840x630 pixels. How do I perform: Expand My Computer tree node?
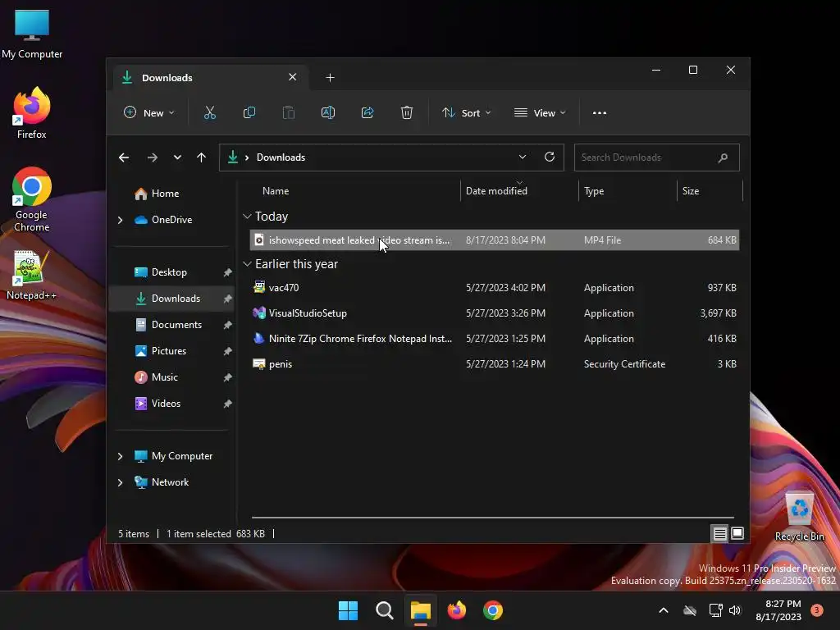(x=120, y=456)
